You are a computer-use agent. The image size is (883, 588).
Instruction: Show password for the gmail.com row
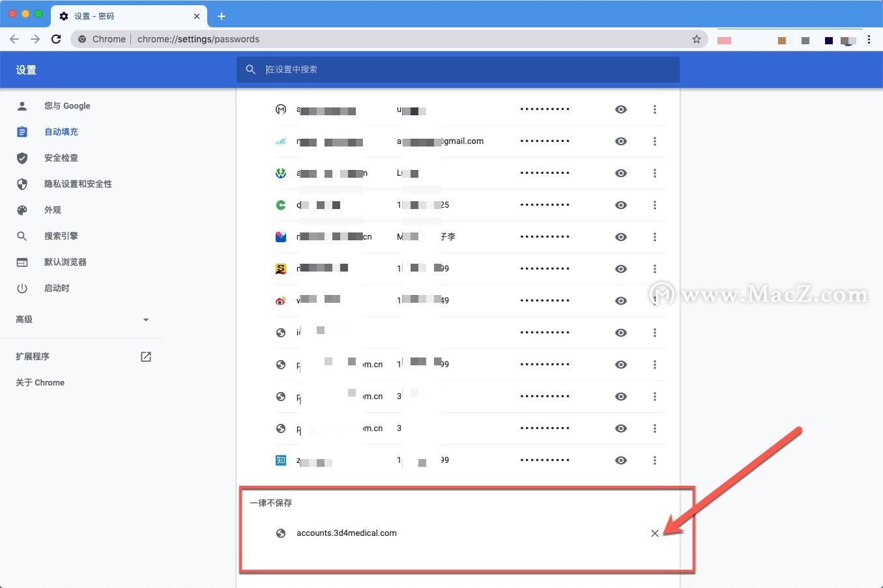(x=621, y=141)
